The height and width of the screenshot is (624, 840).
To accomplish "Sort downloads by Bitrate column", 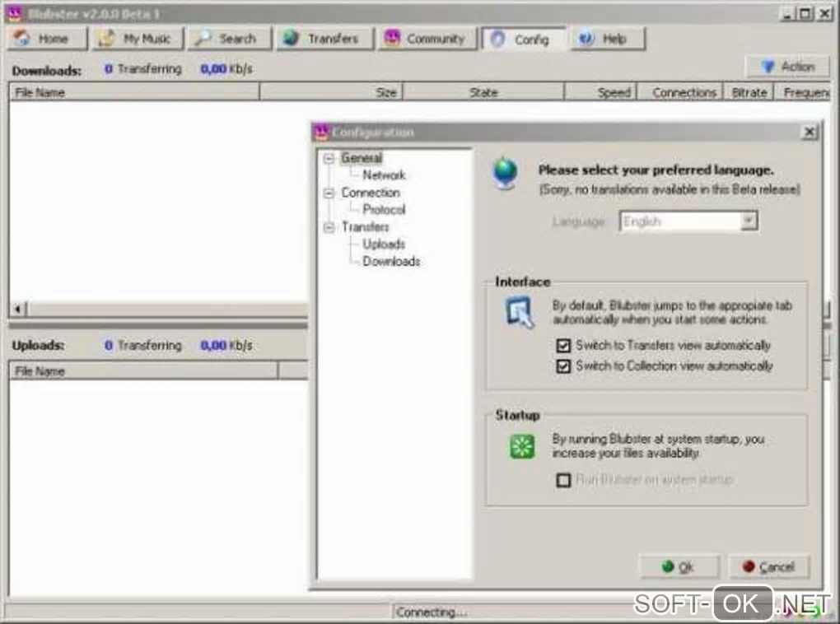I will pyautogui.click(x=749, y=93).
